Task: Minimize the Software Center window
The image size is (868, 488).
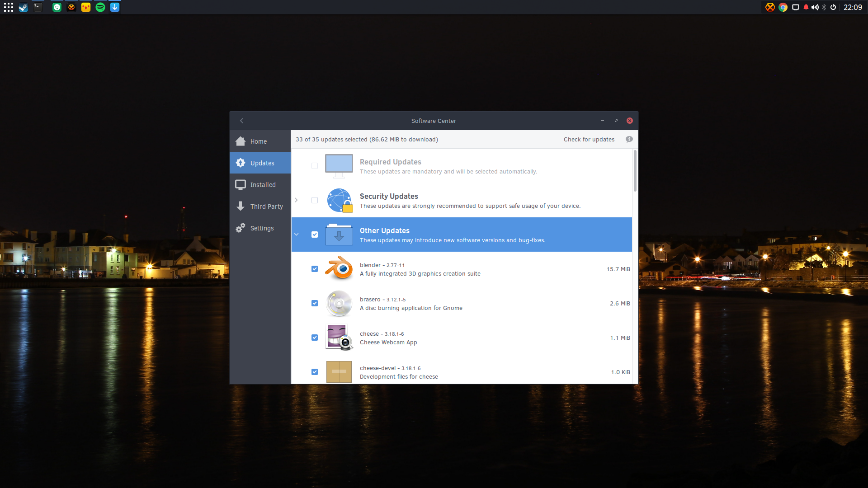Action: pyautogui.click(x=603, y=121)
